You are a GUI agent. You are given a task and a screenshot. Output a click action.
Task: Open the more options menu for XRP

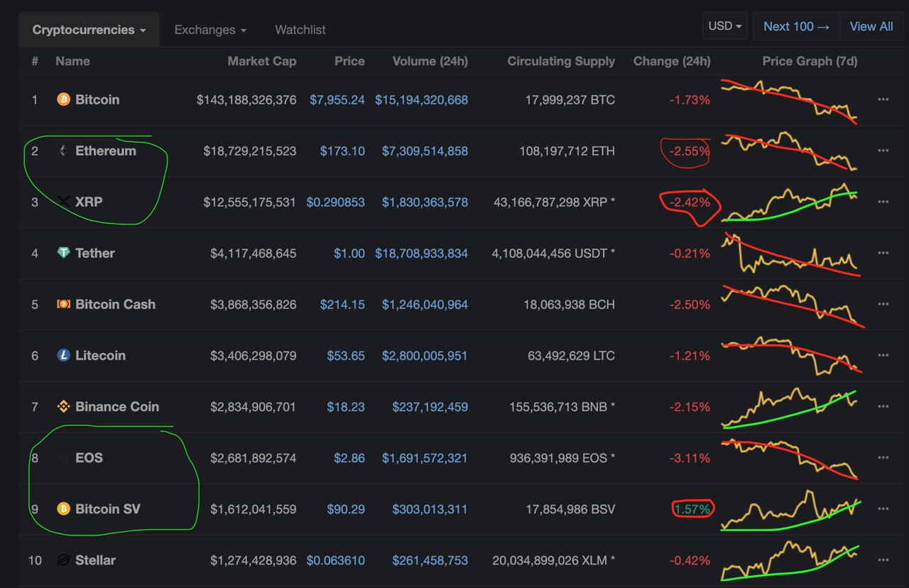[883, 202]
